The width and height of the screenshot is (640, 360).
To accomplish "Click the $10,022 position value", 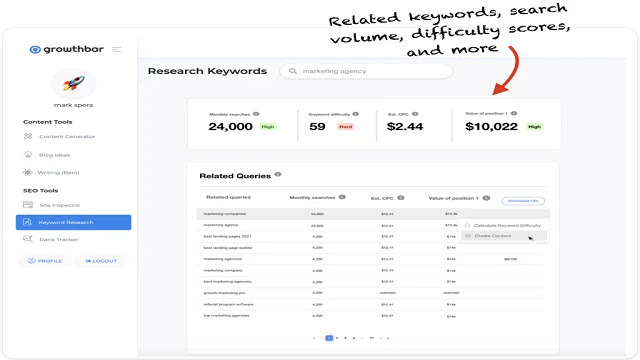I will pos(491,127).
